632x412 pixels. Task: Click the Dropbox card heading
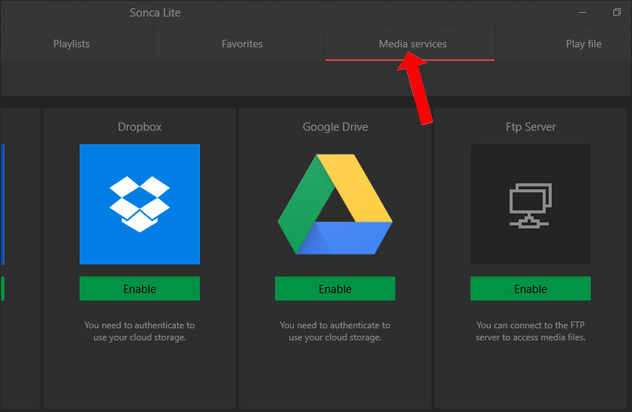pyautogui.click(x=139, y=127)
